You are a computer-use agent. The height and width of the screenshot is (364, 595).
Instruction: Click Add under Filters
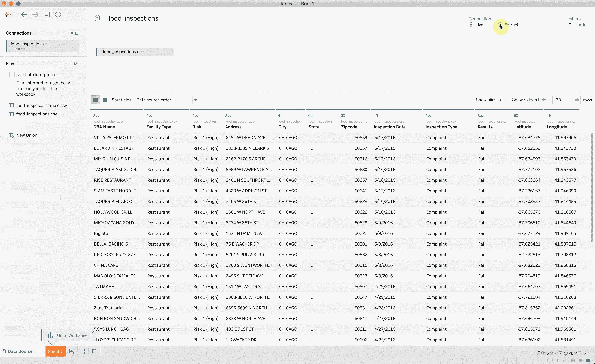582,25
